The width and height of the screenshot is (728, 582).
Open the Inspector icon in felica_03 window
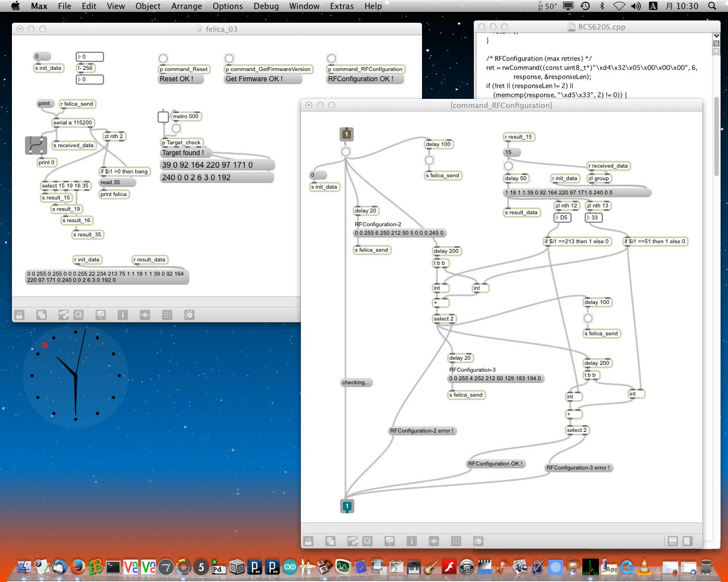point(122,315)
